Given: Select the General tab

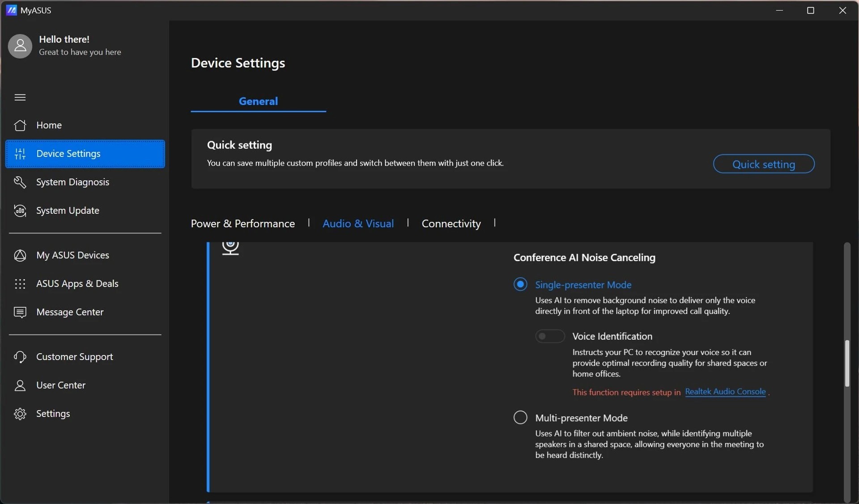Looking at the screenshot, I should point(258,102).
